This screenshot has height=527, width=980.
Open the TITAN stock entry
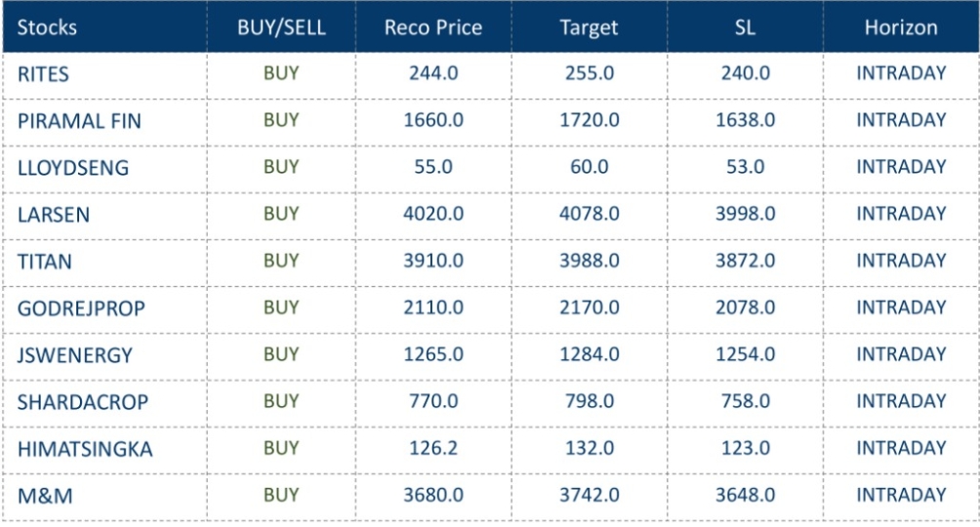point(45,262)
